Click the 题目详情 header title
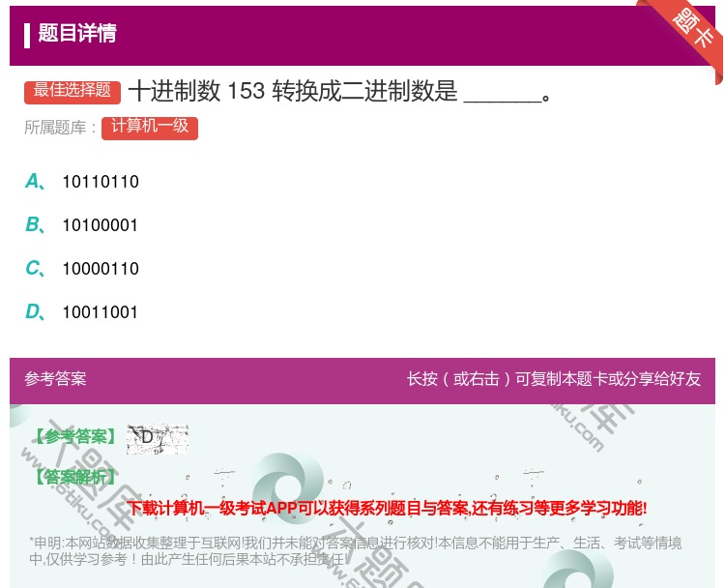 [77, 34]
